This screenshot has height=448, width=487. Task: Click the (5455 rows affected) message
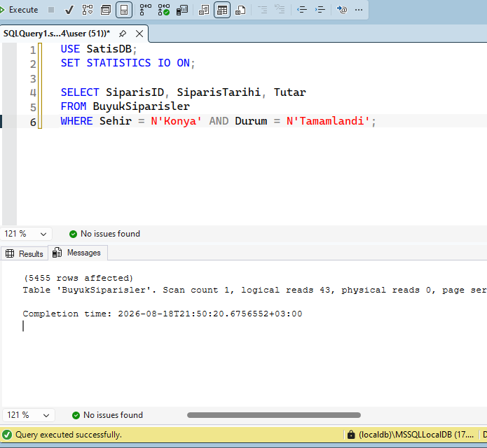pyautogui.click(x=78, y=278)
